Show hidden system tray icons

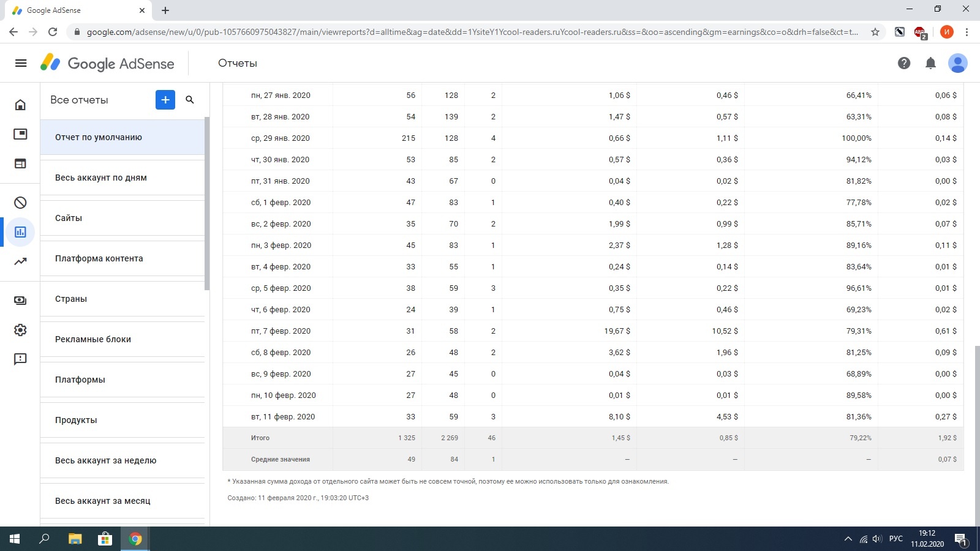[848, 539]
